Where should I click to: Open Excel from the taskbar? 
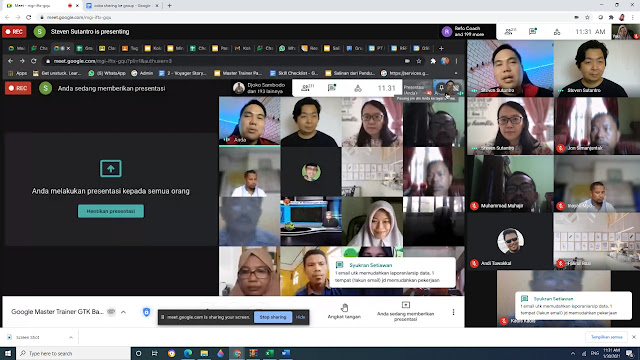(x=269, y=353)
